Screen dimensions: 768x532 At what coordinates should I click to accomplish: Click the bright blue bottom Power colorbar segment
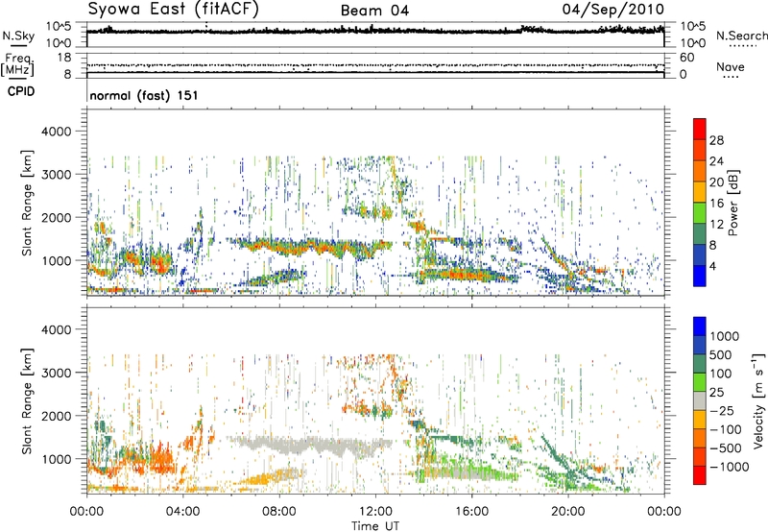(700, 277)
